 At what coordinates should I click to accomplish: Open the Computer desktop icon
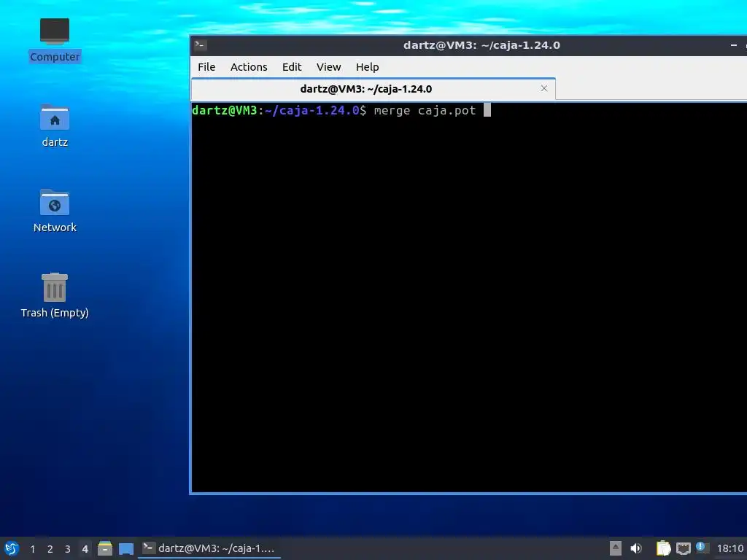click(x=54, y=41)
